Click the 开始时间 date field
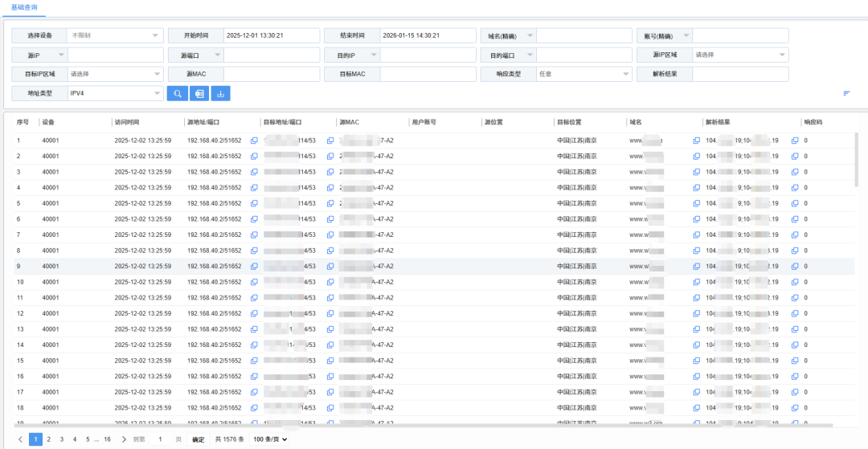 pos(272,35)
